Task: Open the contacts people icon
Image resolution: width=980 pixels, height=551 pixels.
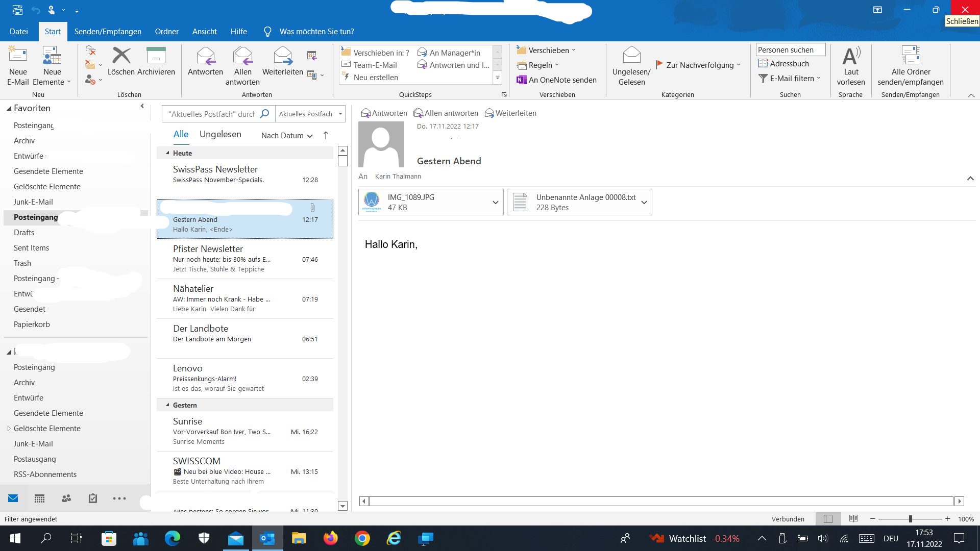Action: tap(66, 498)
